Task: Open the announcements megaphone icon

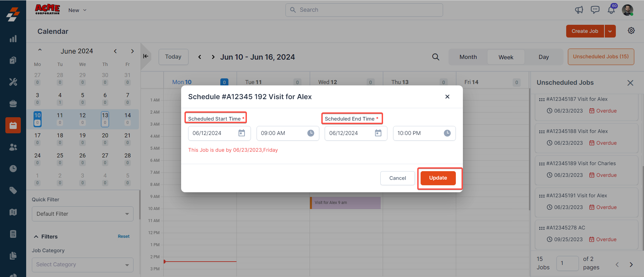Action: (579, 10)
